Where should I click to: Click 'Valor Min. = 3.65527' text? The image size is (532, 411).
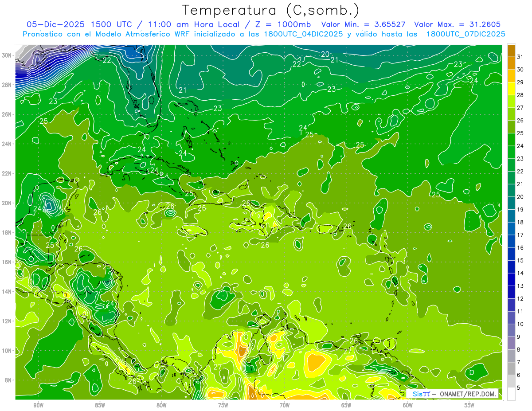(364, 24)
